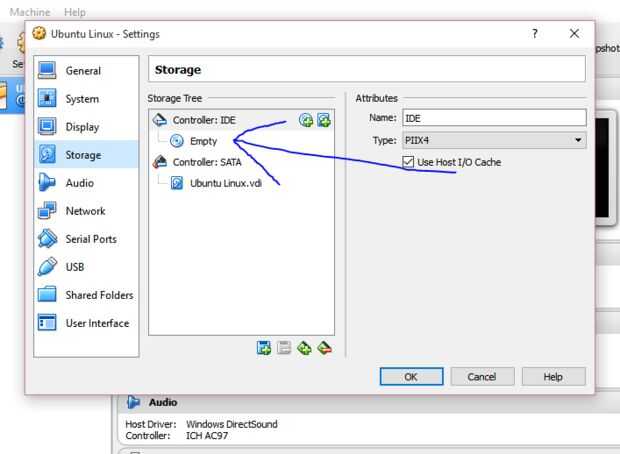Cancel the settings dialog

(x=482, y=376)
